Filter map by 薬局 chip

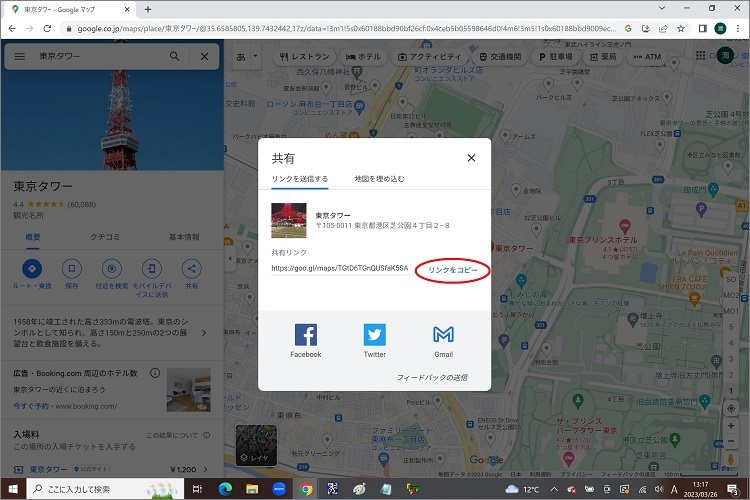tap(603, 56)
